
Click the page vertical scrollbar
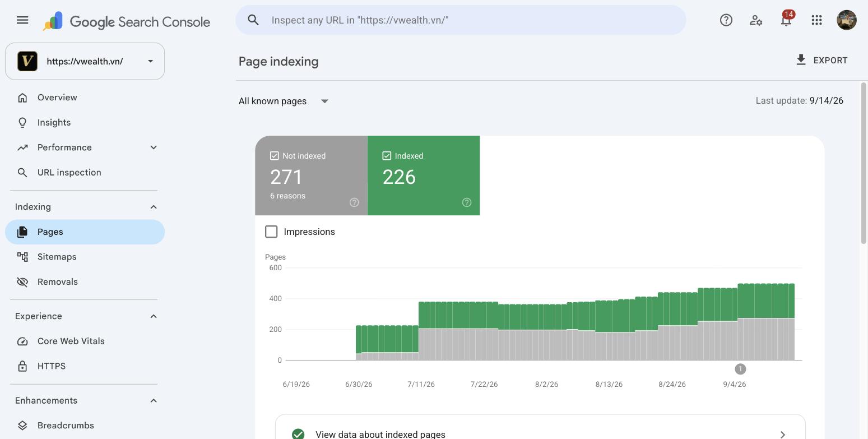pos(864,163)
